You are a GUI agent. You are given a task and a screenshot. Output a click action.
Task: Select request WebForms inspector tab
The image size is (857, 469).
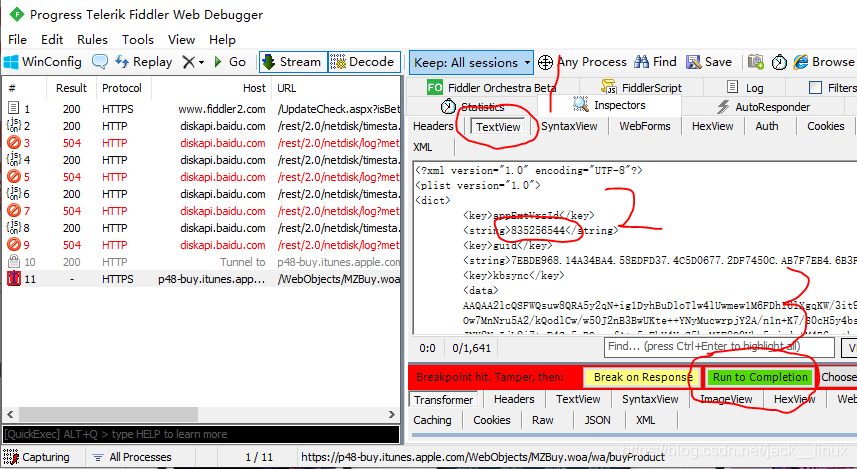(644, 126)
